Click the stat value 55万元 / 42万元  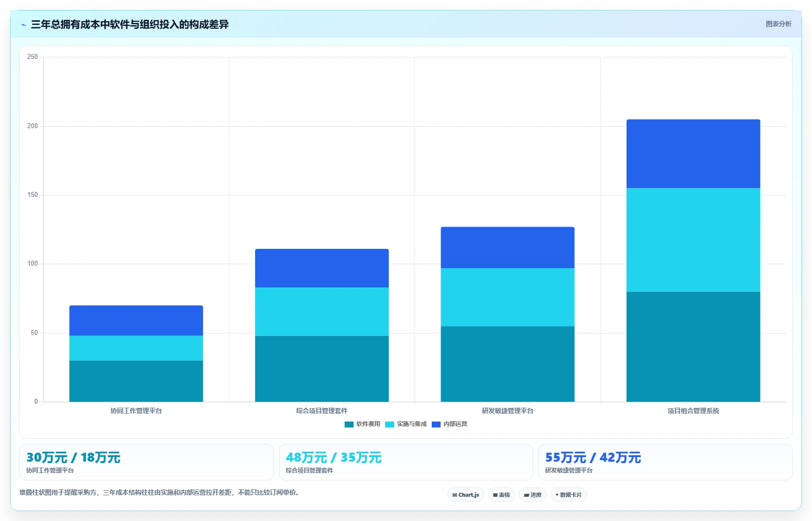(x=593, y=458)
